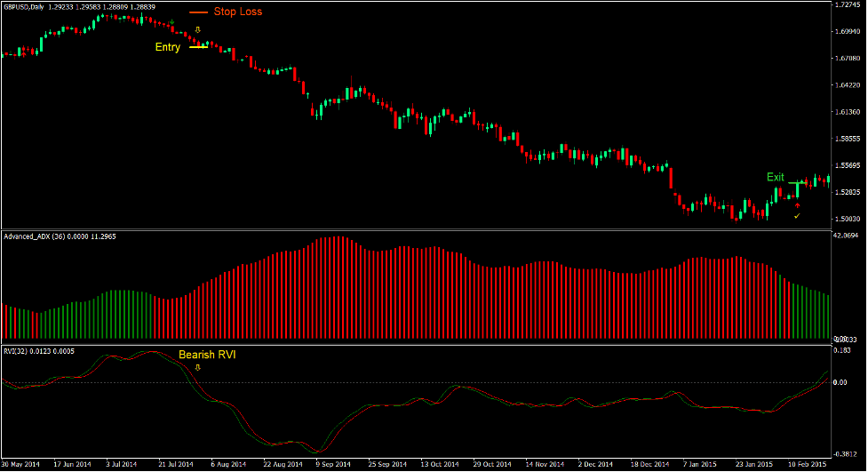Click the RVI(32) indicator label
Viewport: 868px width, 472px height.
(14, 351)
